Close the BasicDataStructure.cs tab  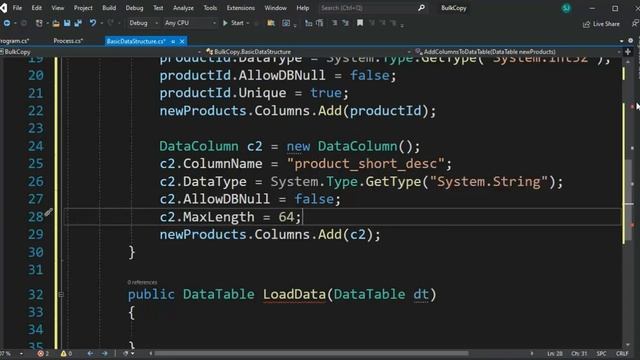pos(182,41)
